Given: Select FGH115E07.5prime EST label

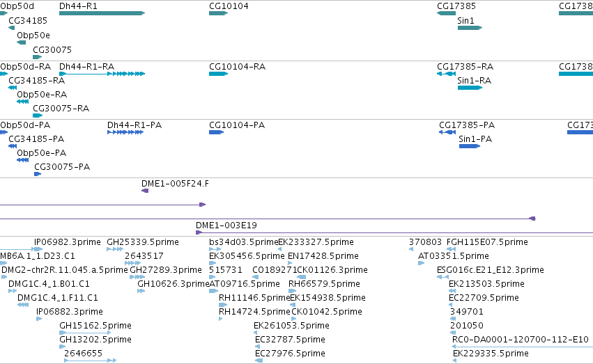Looking at the screenshot, I should pyautogui.click(x=487, y=242).
